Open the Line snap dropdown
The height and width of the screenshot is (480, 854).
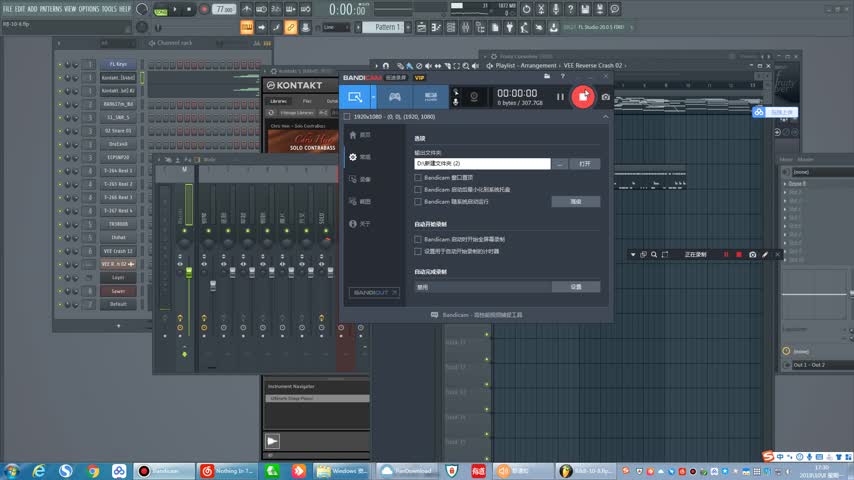[x=335, y=27]
